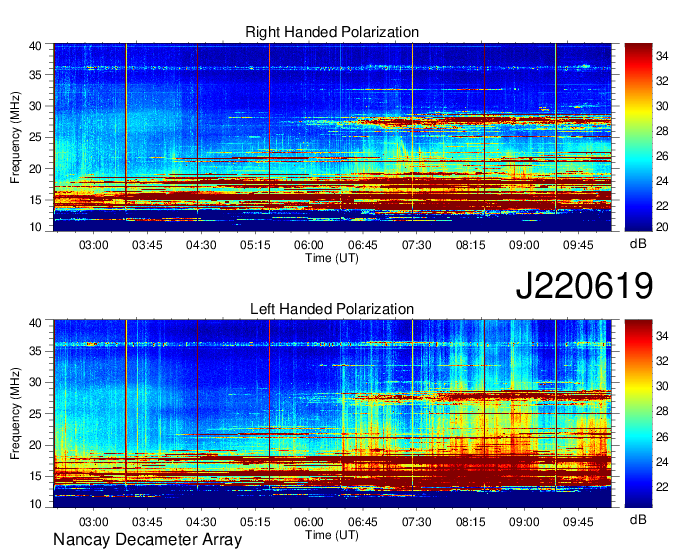The image size is (680, 552).
Task: Click the 35 MHz tick on Right Handed plot
Action: click(x=35, y=75)
